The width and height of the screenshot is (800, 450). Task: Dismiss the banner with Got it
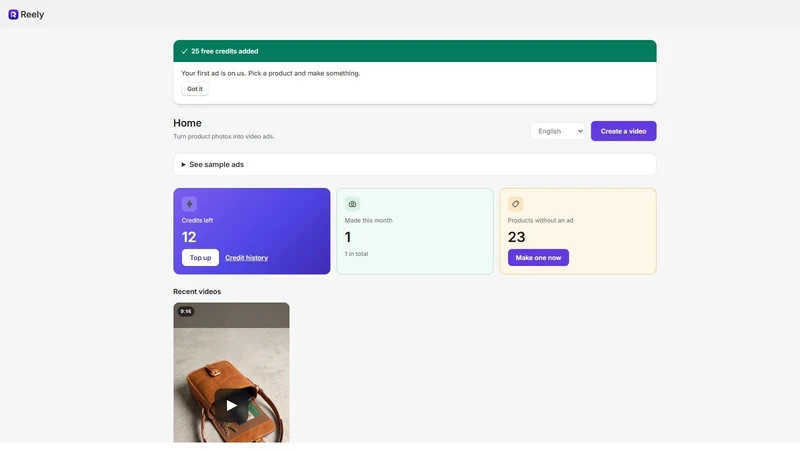point(195,89)
